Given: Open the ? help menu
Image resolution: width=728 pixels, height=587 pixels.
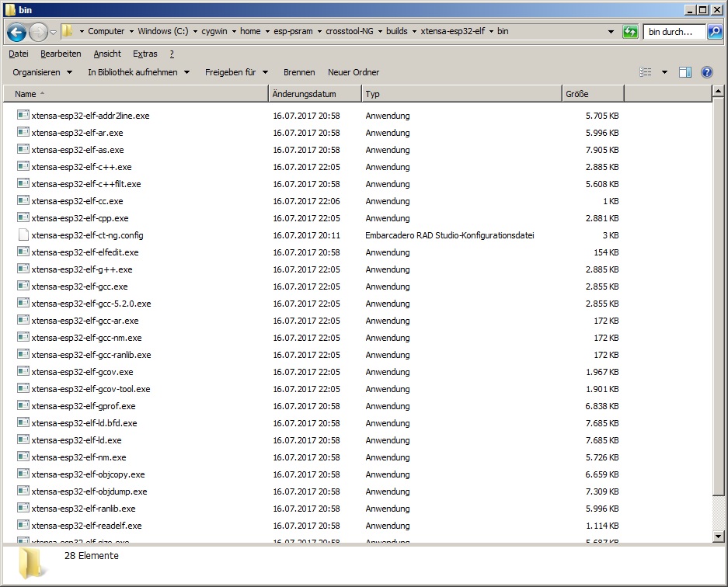Looking at the screenshot, I should (x=172, y=54).
